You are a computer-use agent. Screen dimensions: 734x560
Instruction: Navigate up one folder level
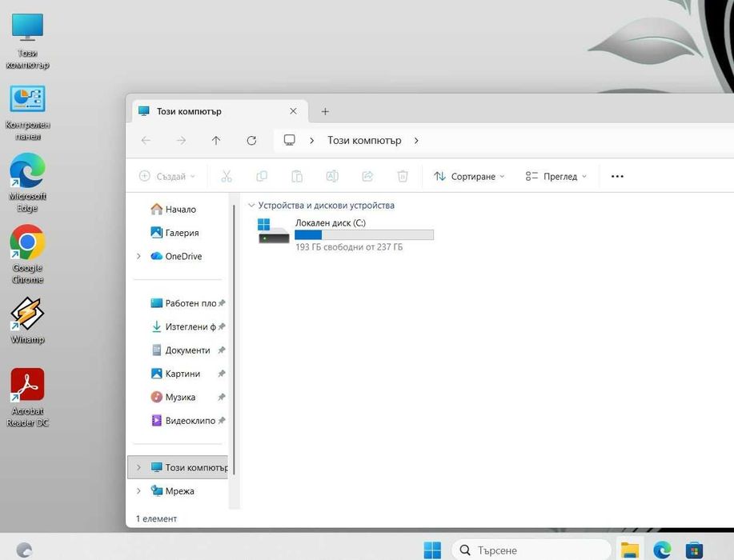(x=216, y=140)
